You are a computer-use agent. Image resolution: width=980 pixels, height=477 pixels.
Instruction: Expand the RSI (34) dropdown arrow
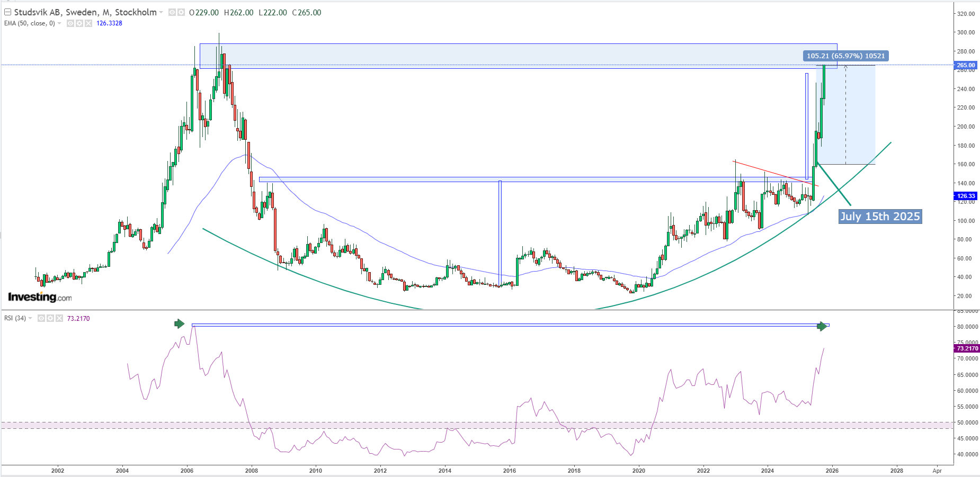tap(30, 318)
